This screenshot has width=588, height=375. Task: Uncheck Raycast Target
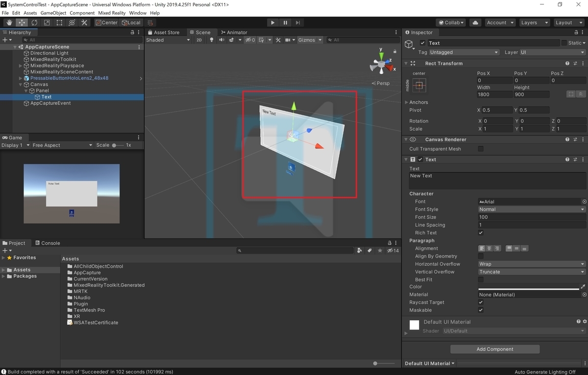[481, 303]
